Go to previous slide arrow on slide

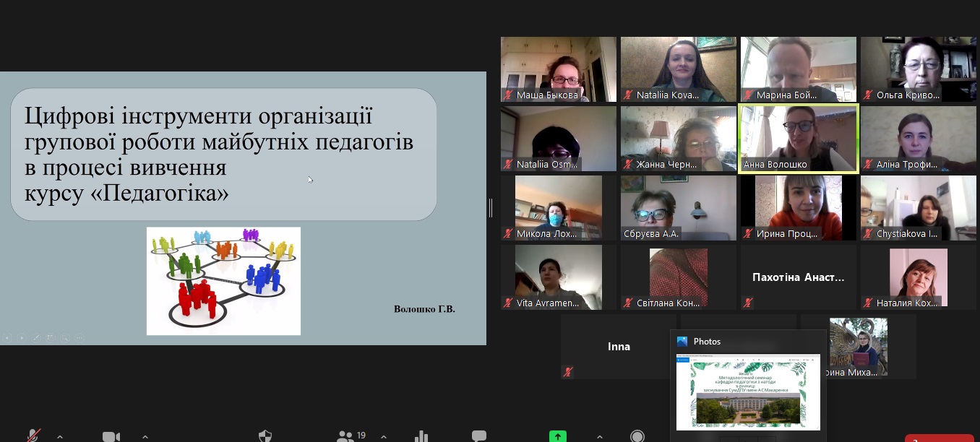point(7,337)
